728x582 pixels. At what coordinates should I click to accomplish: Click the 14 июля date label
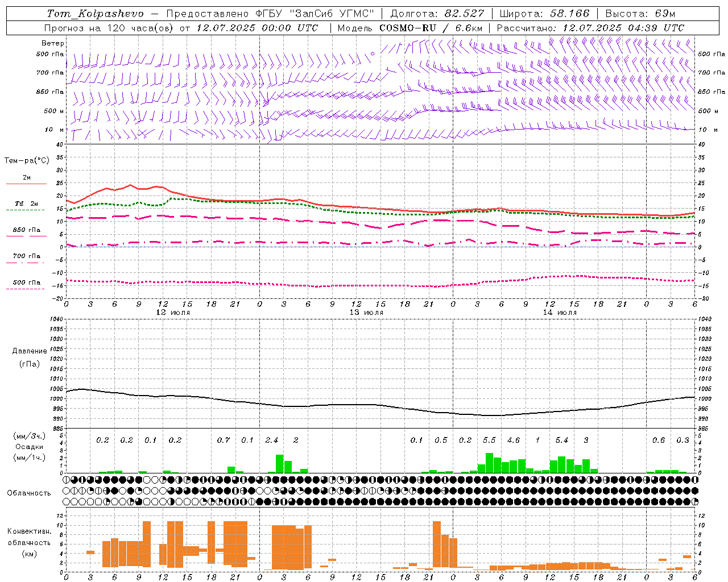point(560,313)
